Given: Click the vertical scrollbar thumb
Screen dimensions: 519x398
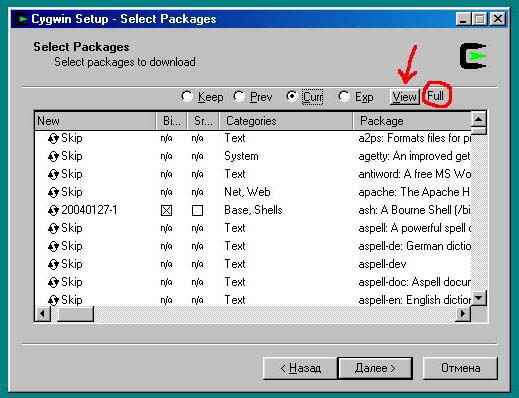Looking at the screenshot, I should 479,131.
